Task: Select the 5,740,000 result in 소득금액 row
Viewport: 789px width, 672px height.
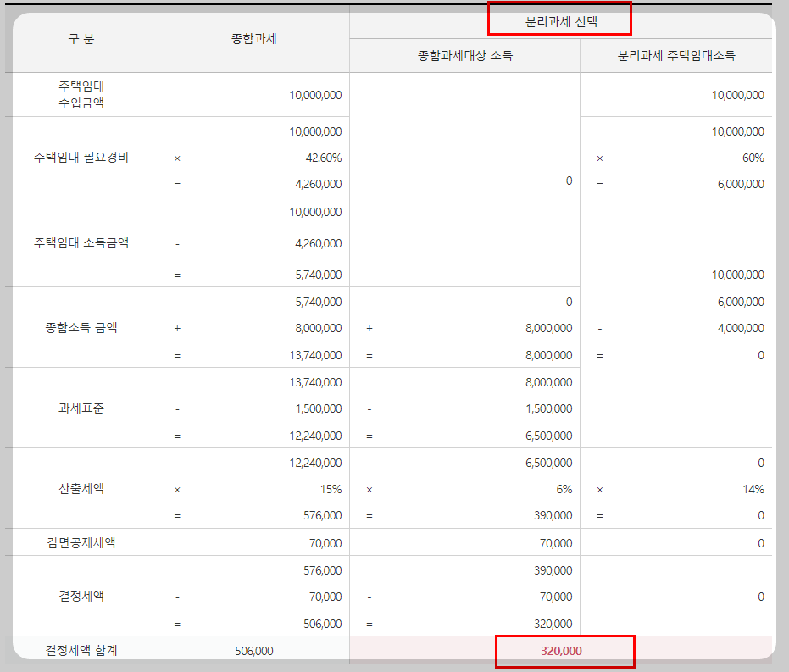Action: pyautogui.click(x=319, y=275)
